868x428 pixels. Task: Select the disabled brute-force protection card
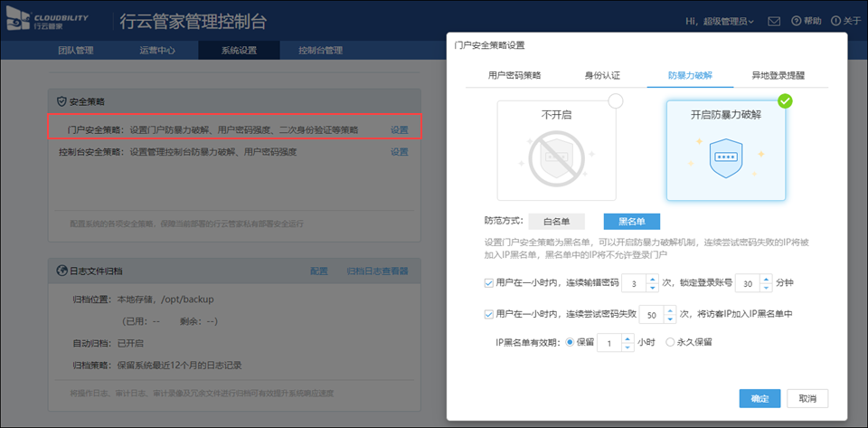556,149
